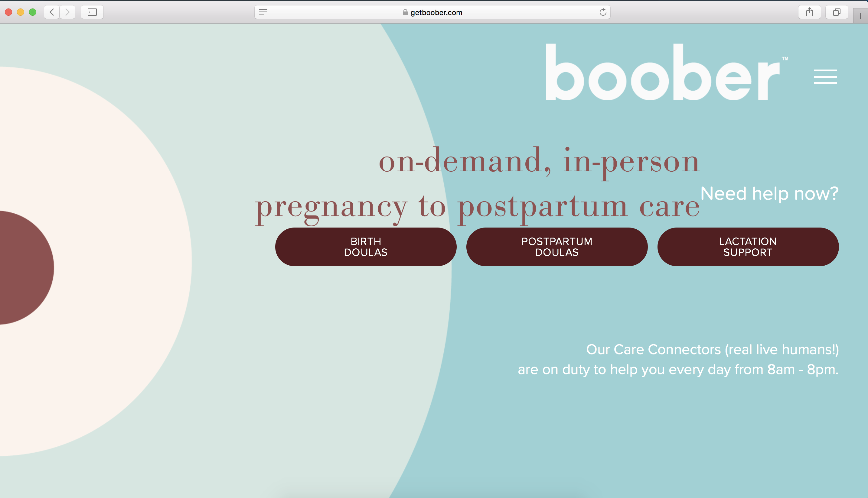Open the hamburger navigation menu
Viewport: 868px width, 498px height.
coord(826,77)
